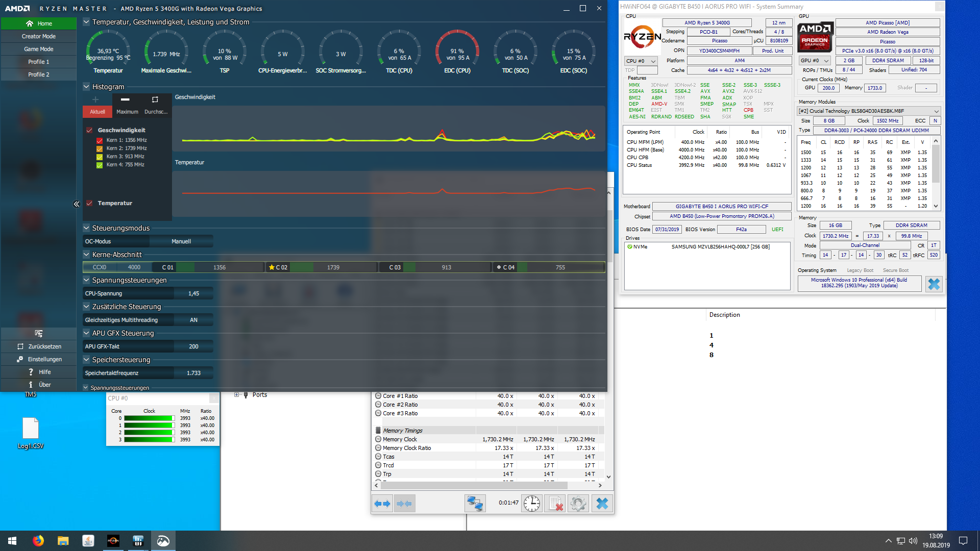Close System Summary with blue X button
The image size is (980, 551).
pyautogui.click(x=934, y=284)
